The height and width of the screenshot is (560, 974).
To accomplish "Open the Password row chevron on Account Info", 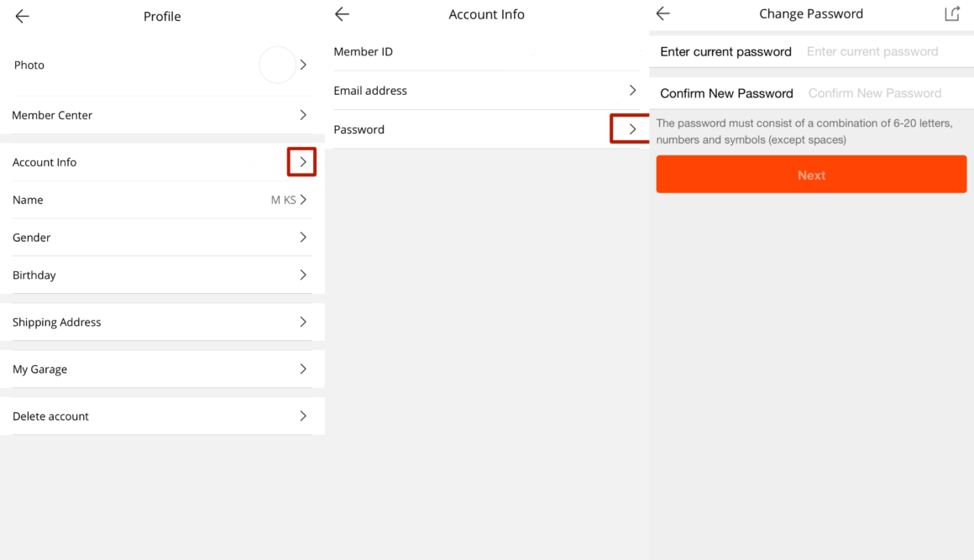I will (630, 129).
